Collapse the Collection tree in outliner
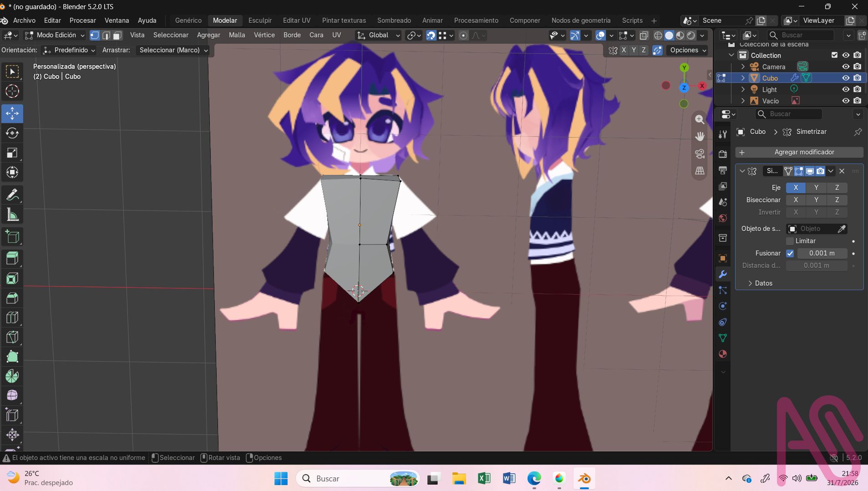This screenshot has width=868, height=491. point(731,55)
